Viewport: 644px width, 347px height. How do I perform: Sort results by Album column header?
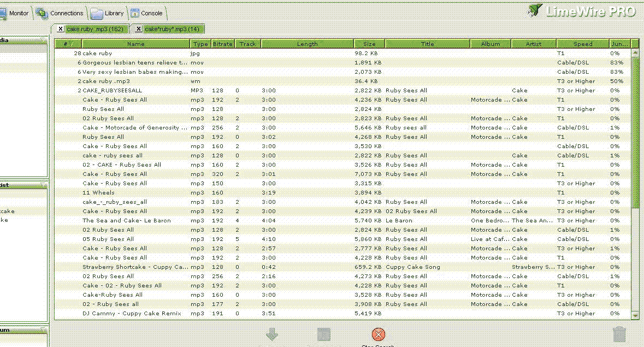(491, 44)
